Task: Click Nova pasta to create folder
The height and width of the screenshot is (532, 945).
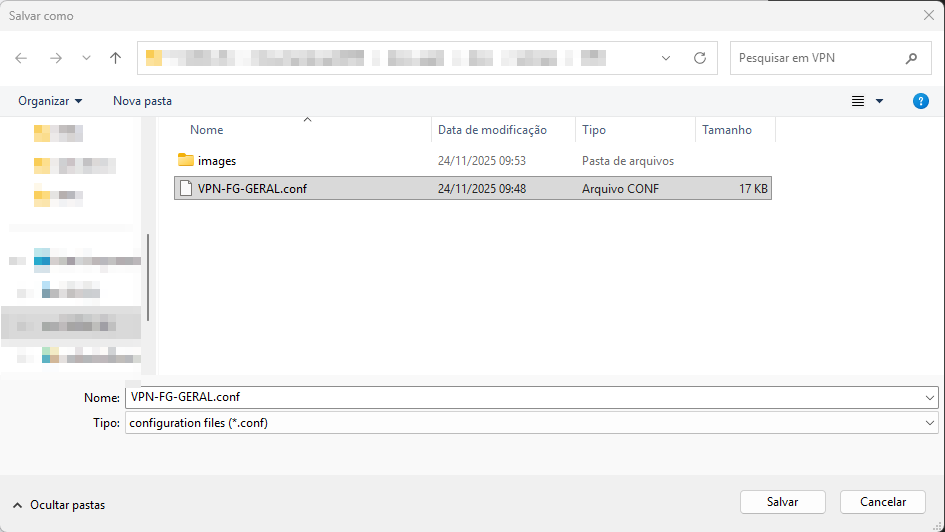Action: (142, 101)
